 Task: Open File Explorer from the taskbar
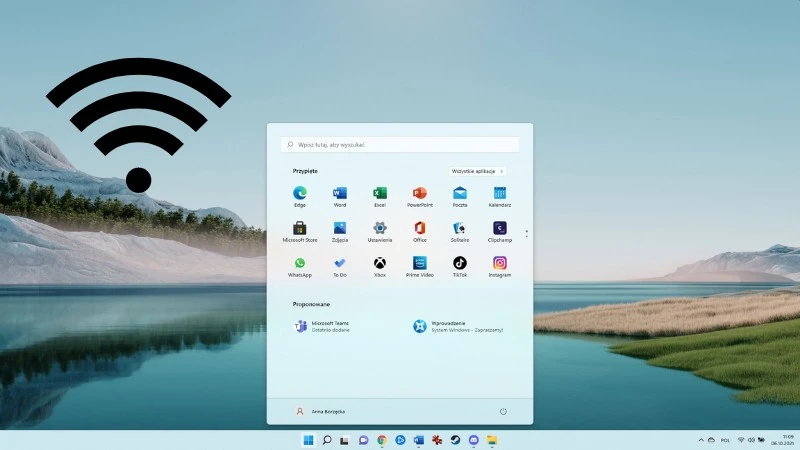492,440
